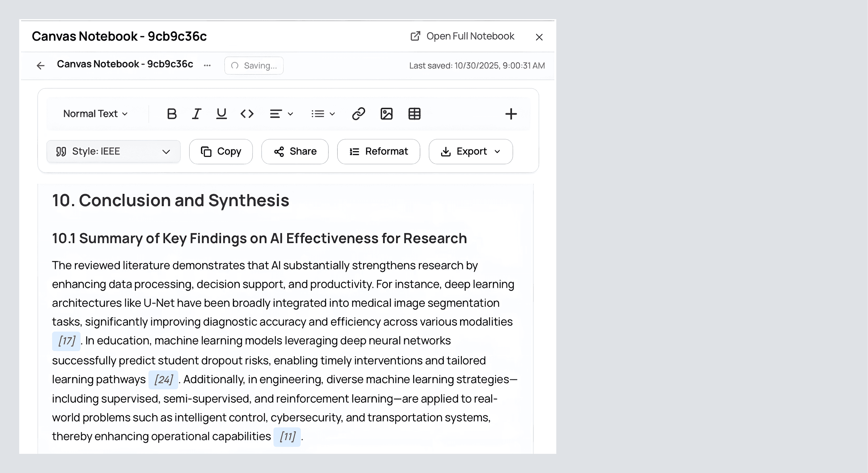Open the three-dot notebook options menu
Viewport: 868px width, 473px height.
click(207, 65)
